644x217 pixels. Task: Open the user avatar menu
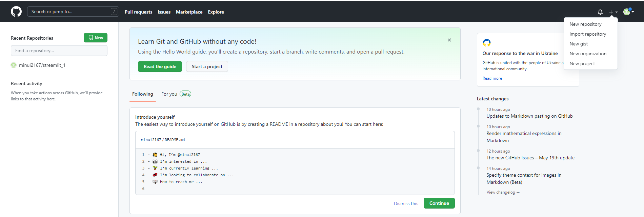tap(628, 12)
